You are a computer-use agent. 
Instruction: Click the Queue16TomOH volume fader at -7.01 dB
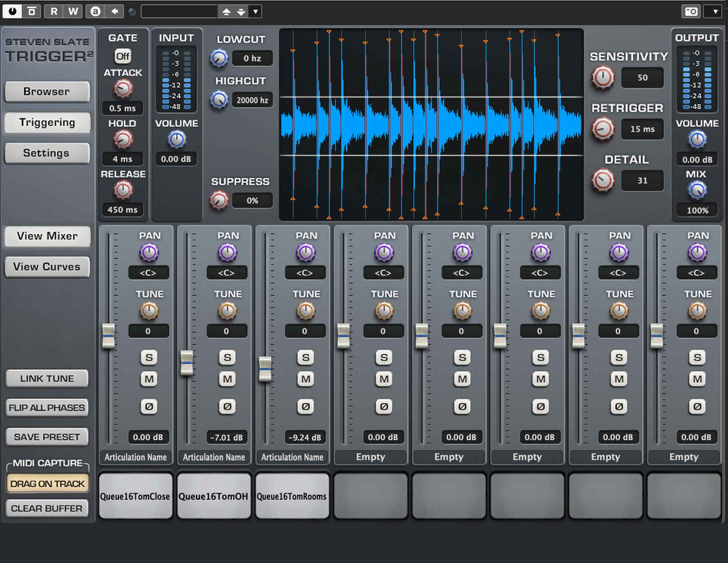187,363
